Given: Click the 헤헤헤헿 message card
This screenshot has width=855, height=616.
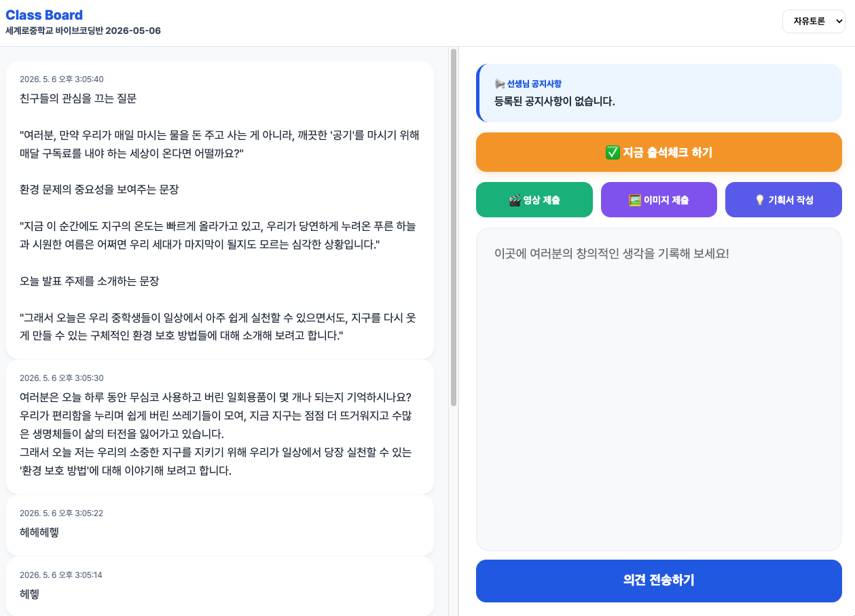Looking at the screenshot, I should pos(220,526).
